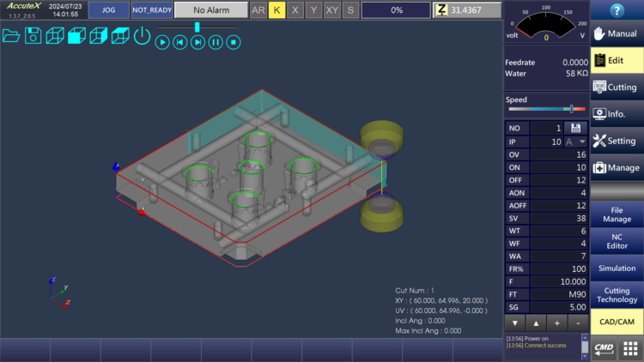Screen dimensions: 644x362
Task: Step forward in the simulation
Action: [x=198, y=42]
